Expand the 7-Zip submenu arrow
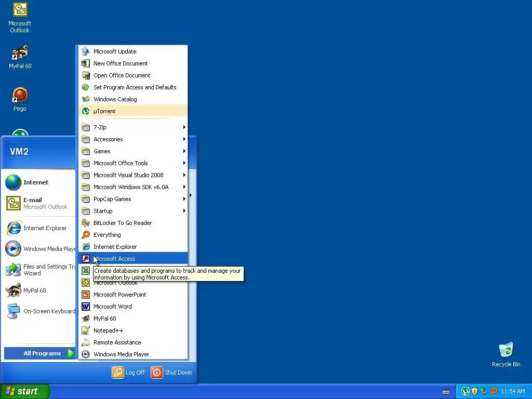532x399 pixels. tap(184, 127)
